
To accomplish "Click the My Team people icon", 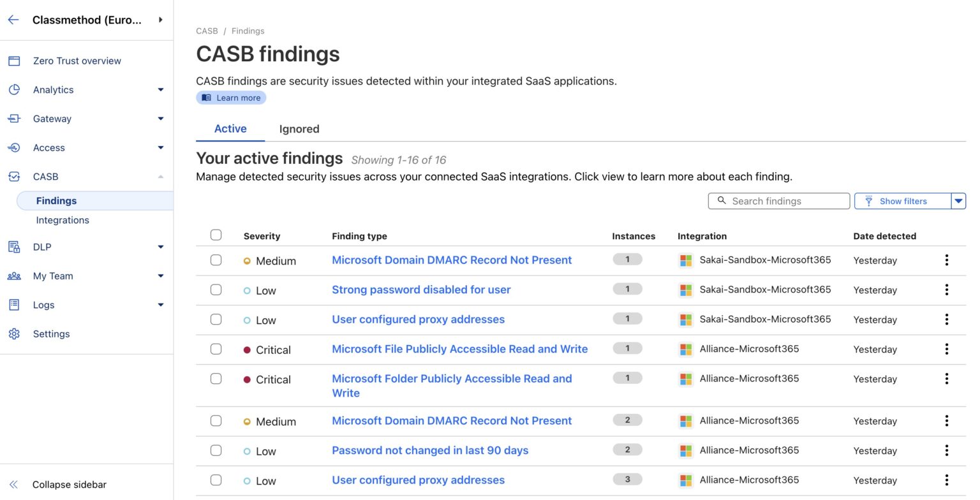I will [x=14, y=276].
